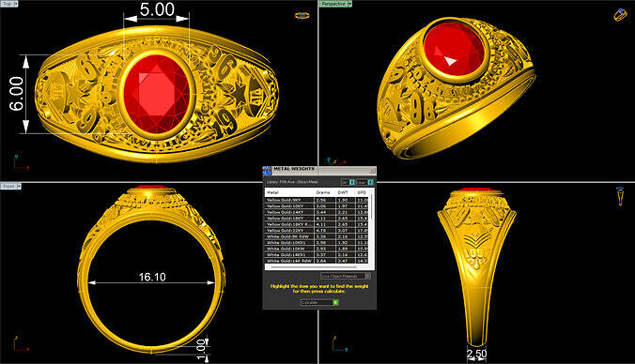Open the User library filter dropdown
This screenshot has height=364, width=635.
coord(364,182)
